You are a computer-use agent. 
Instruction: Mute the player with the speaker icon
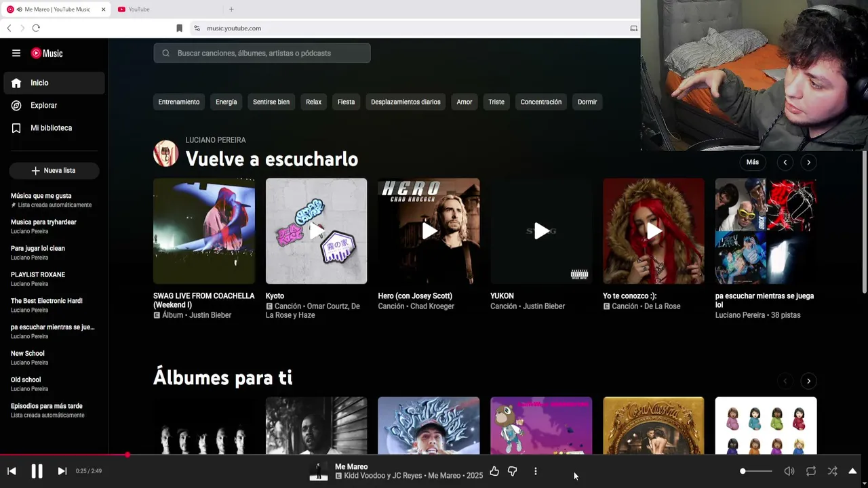(x=789, y=471)
